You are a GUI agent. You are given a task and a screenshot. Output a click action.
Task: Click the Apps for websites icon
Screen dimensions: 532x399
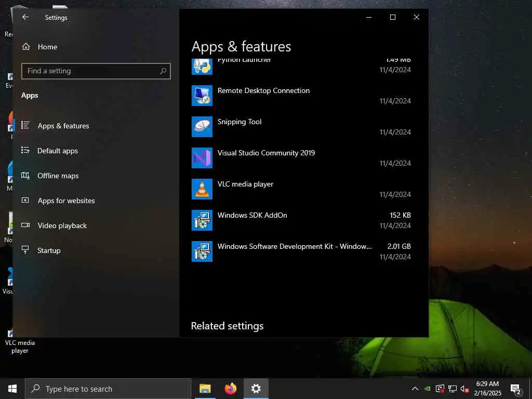tap(25, 200)
